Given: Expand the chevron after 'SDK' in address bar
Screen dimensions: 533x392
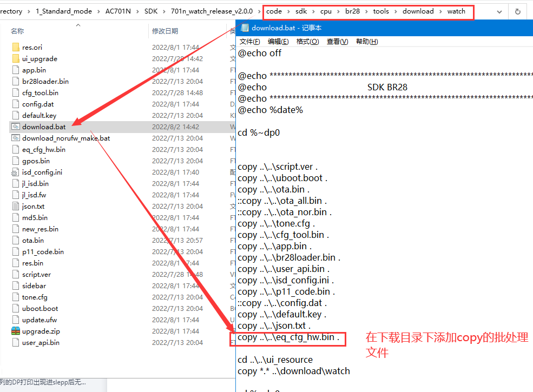Looking at the screenshot, I should 164,11.
